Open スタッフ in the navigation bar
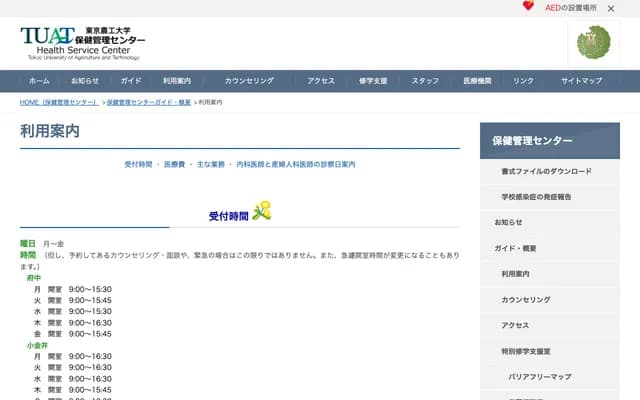 point(425,81)
